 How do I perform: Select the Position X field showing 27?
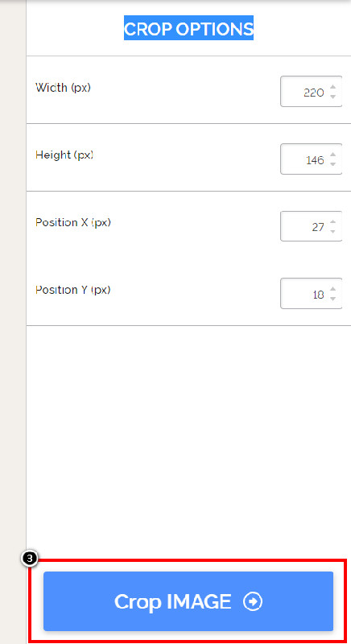coord(312,226)
